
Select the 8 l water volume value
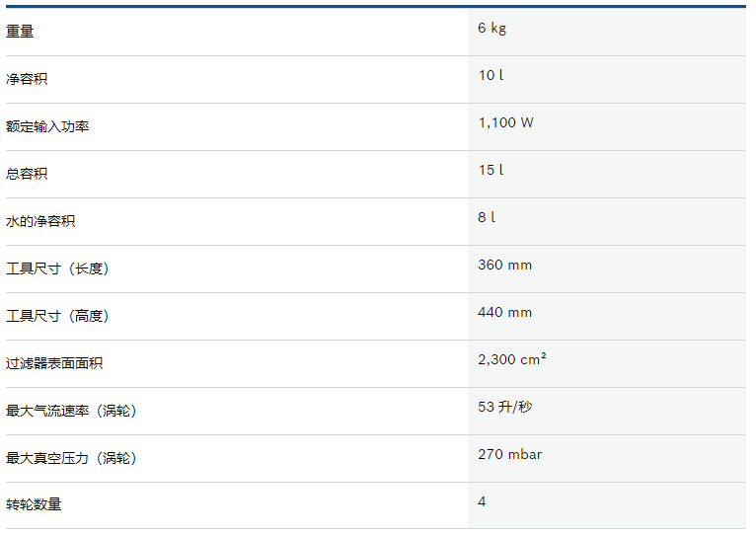click(487, 217)
